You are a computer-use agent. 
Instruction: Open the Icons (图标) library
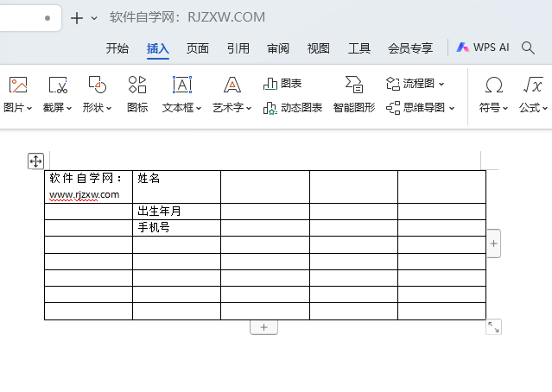coord(137,85)
